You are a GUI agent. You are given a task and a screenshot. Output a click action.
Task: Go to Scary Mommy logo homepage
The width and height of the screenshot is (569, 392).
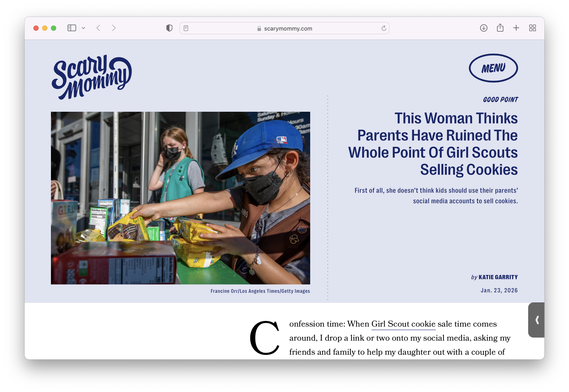(92, 77)
